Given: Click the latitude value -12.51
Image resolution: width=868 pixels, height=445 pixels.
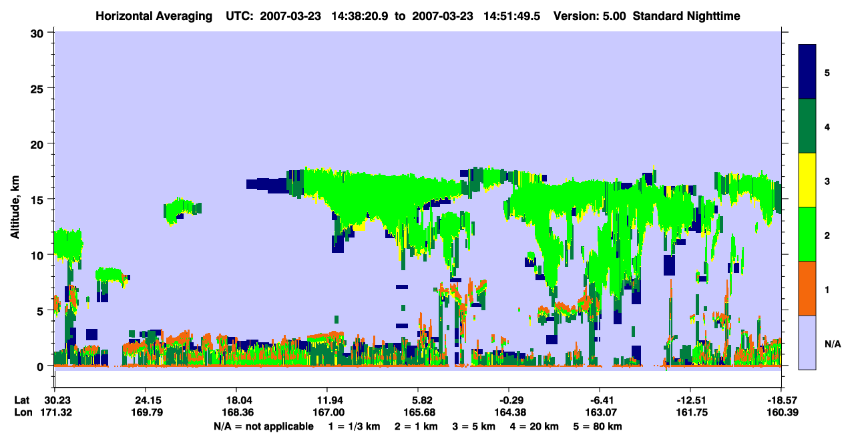Looking at the screenshot, I should tap(690, 400).
